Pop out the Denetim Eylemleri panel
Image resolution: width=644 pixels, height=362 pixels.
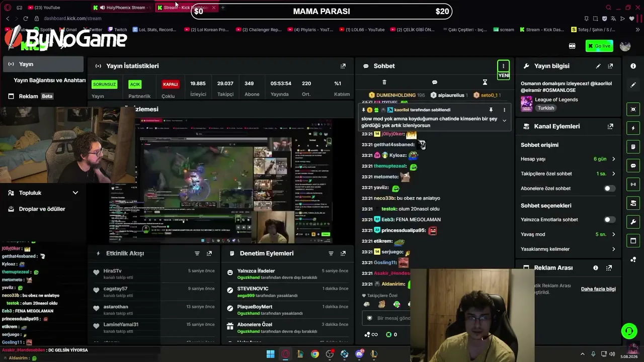pyautogui.click(x=343, y=253)
